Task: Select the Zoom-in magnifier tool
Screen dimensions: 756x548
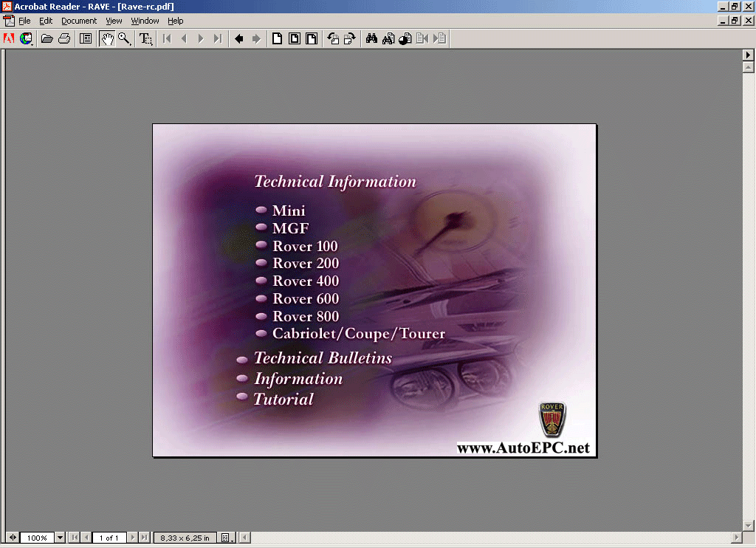Action: 124,38
